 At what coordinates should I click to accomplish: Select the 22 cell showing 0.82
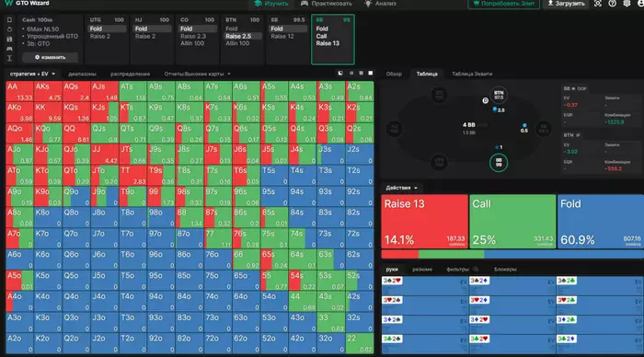click(360, 343)
